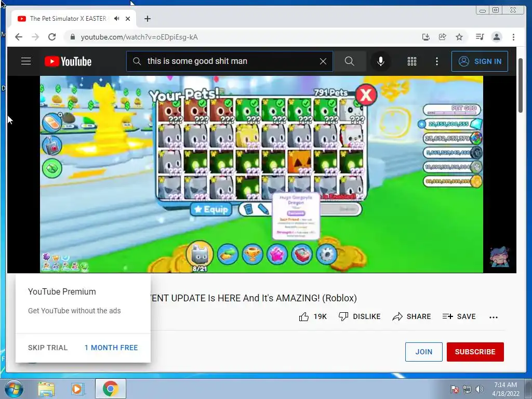
Task: Bookmark this page with the star
Action: pos(459,37)
